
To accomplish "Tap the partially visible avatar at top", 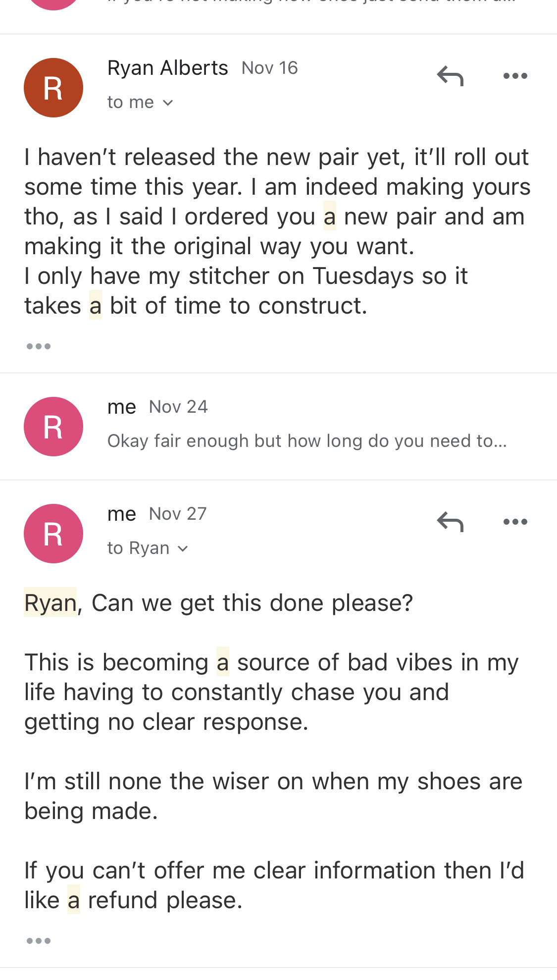I will pyautogui.click(x=53, y=5).
